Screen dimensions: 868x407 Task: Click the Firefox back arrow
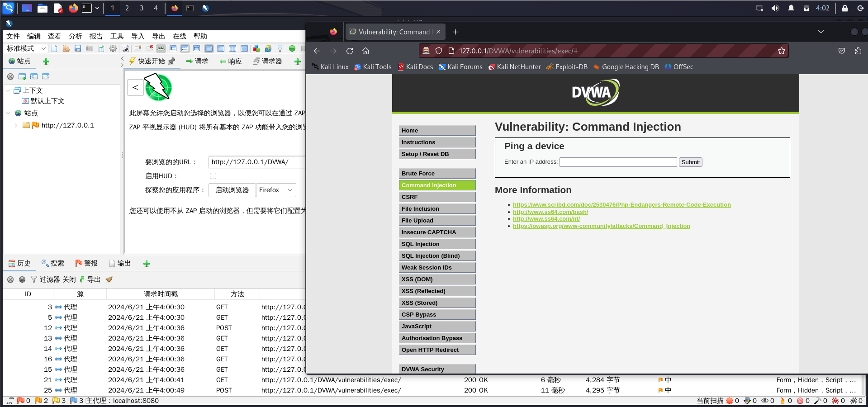(317, 51)
